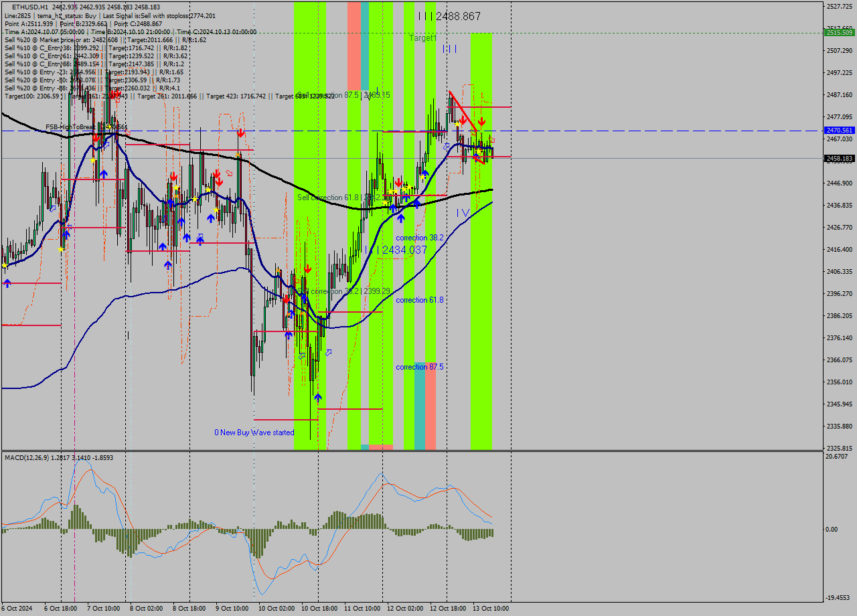The image size is (857, 616).
Task: Click the '11 Oct 10:00' time axis label
Action: (x=362, y=609)
